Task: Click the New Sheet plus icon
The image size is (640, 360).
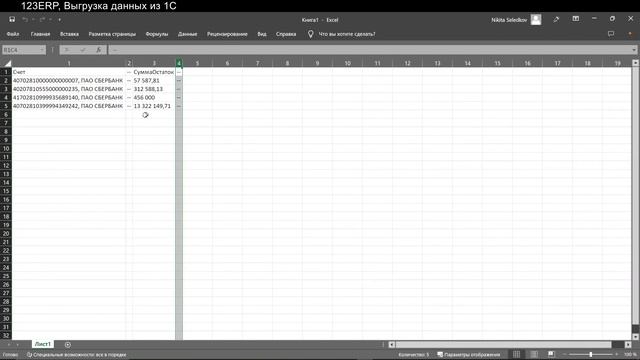Action: [x=68, y=344]
